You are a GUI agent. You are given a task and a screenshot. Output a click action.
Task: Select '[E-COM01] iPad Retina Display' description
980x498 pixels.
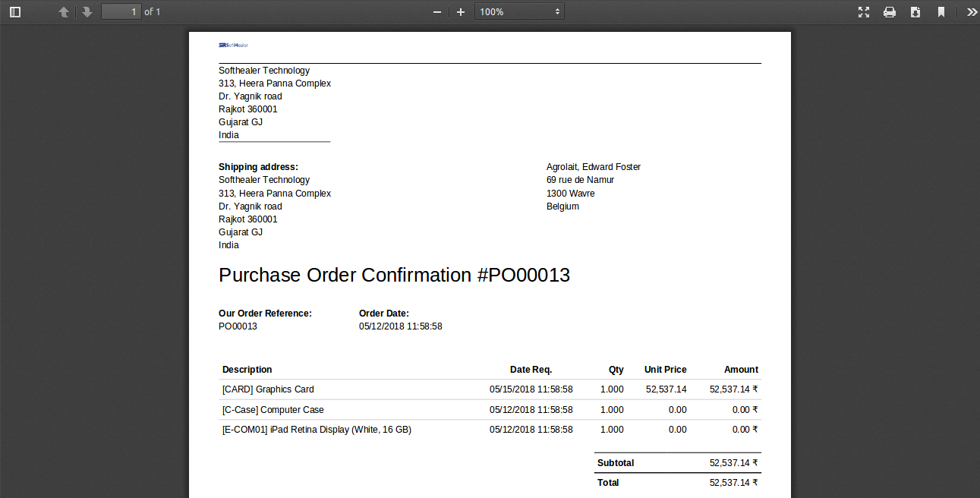click(x=317, y=430)
